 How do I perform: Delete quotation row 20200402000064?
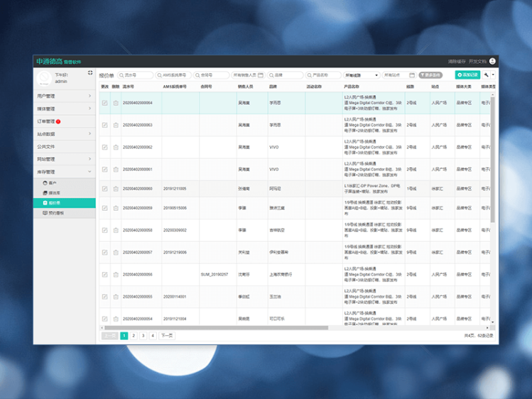116,103
